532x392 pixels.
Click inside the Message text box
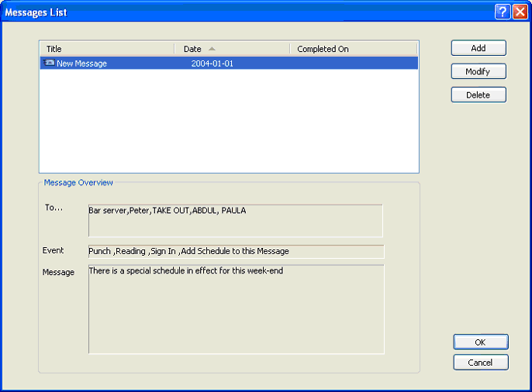click(235, 310)
